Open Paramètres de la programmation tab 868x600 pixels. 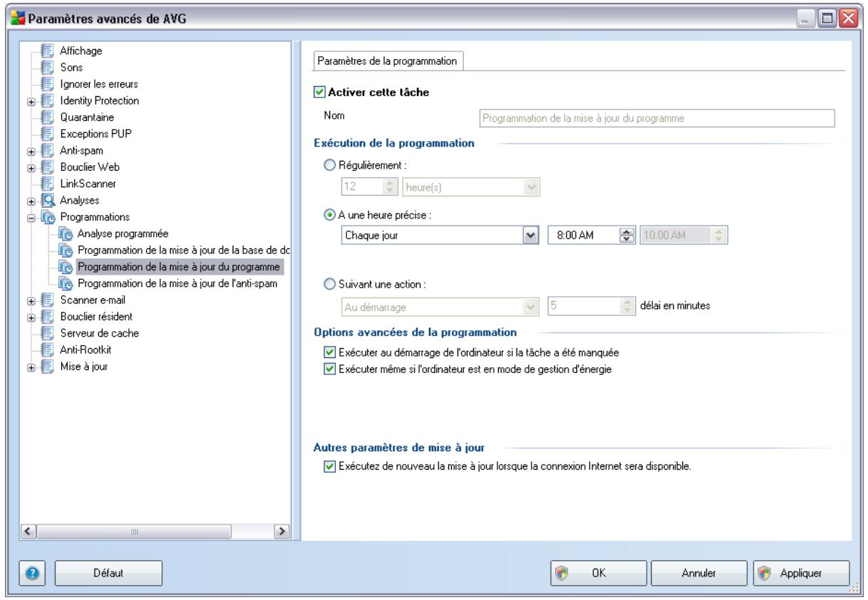388,61
